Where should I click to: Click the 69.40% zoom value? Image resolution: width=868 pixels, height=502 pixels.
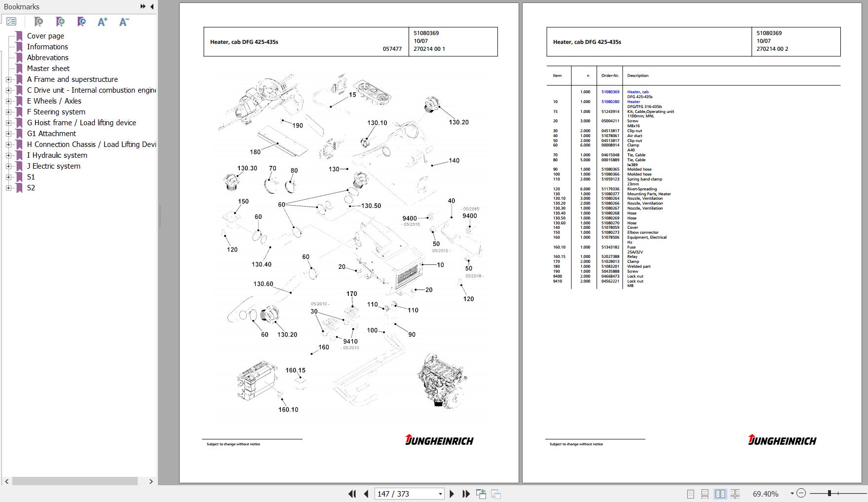pyautogui.click(x=765, y=494)
